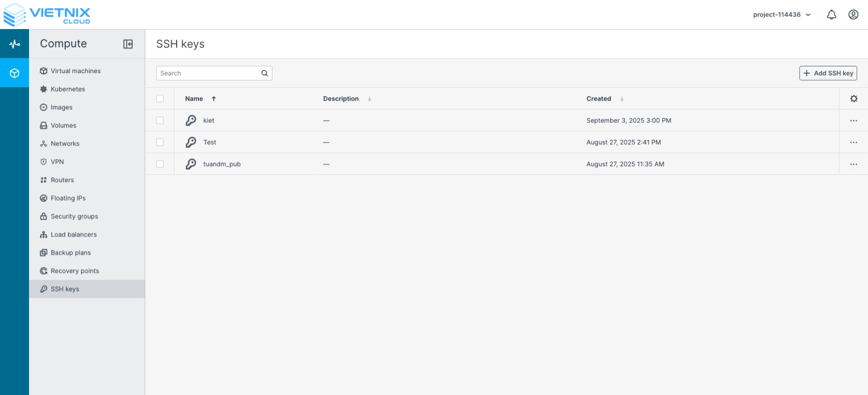Check the select-all checkbox in header

click(160, 99)
